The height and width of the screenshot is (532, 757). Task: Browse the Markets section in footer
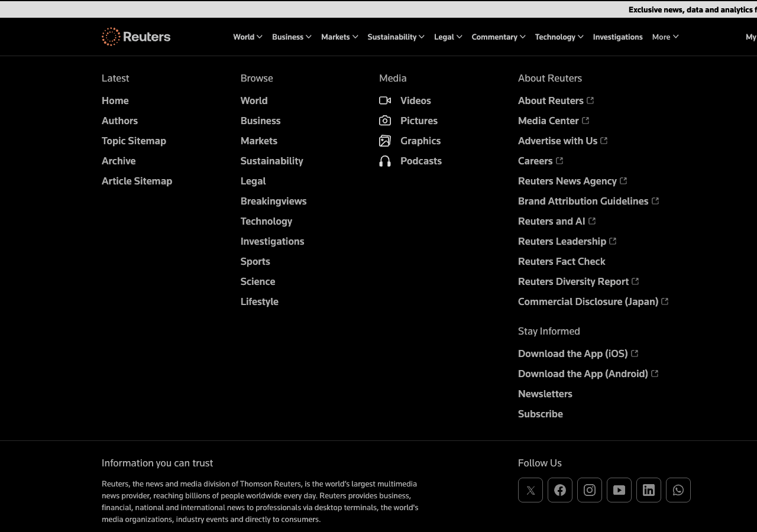[259, 141]
